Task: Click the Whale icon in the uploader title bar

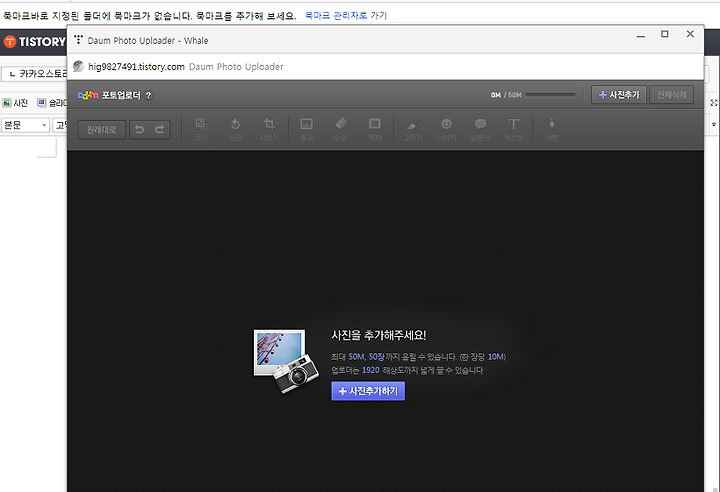Action: pos(79,40)
